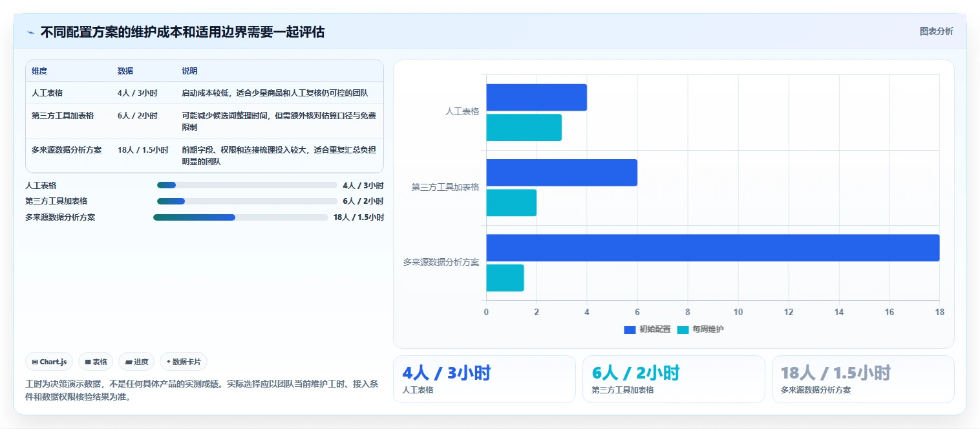Screen dimensions: 980x429
Task: Toggle the 初始配置 legend entry
Action: coord(648,329)
